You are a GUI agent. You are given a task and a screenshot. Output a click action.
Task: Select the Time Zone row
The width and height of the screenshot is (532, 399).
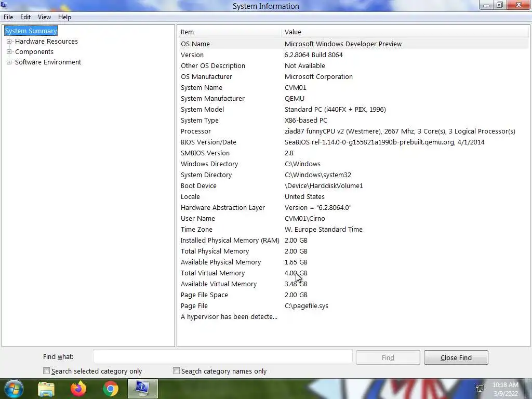click(x=353, y=229)
